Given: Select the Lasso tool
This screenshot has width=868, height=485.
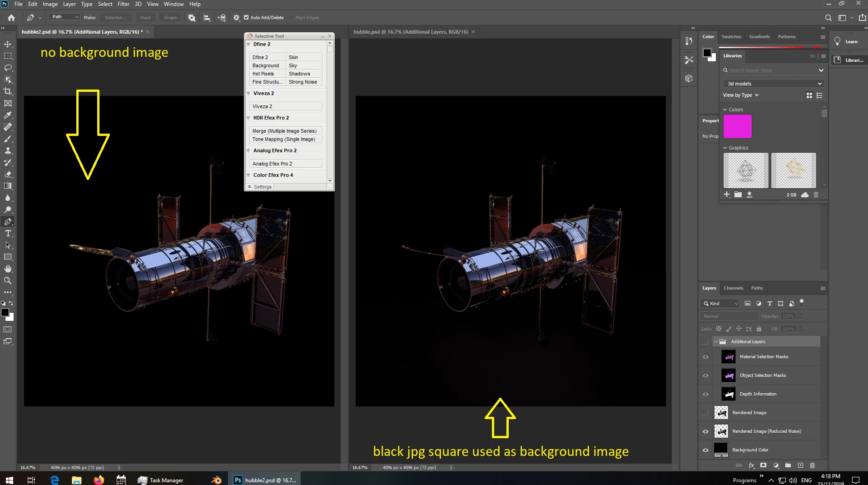Looking at the screenshot, I should pyautogui.click(x=8, y=68).
